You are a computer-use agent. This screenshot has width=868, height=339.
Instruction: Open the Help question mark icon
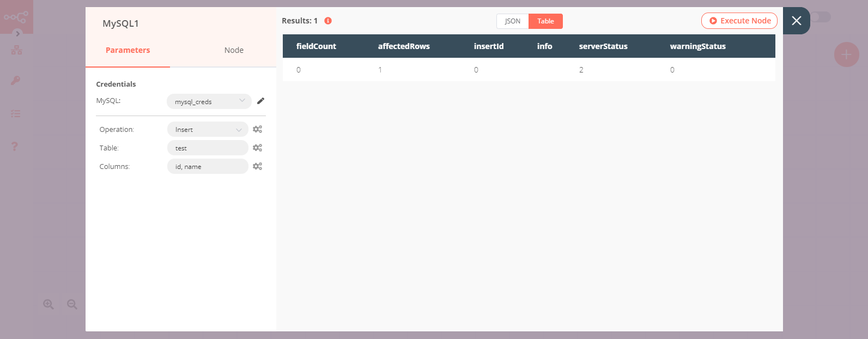(x=15, y=147)
